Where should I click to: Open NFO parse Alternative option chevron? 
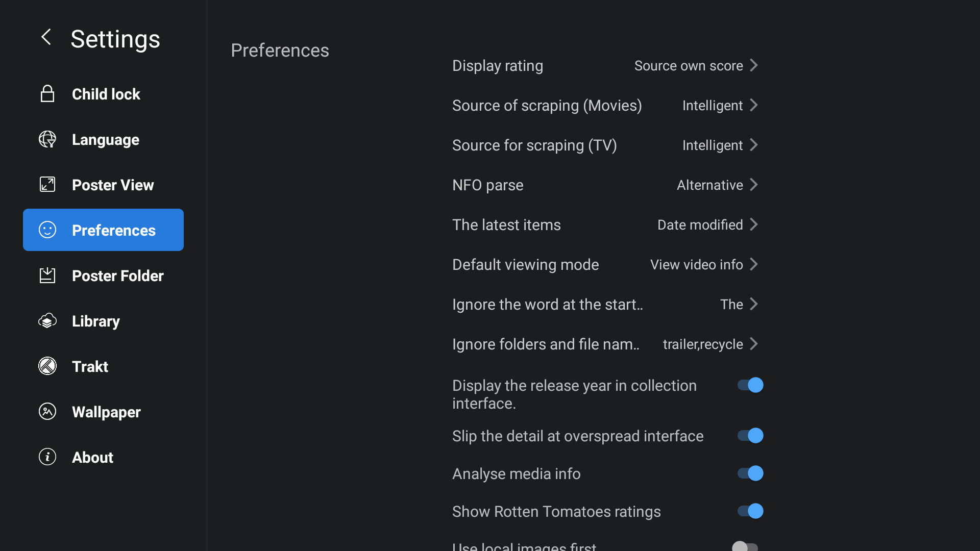[x=754, y=185]
